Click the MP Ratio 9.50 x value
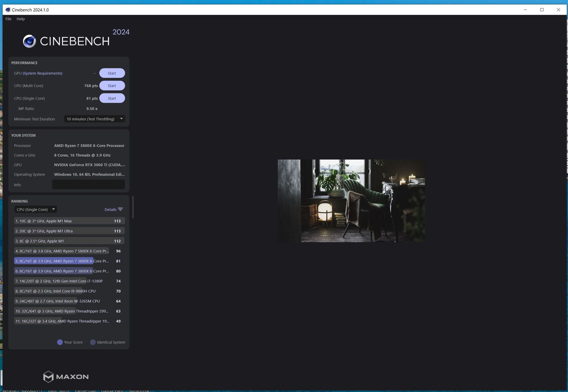Screen dimensions: 568x392 point(92,109)
